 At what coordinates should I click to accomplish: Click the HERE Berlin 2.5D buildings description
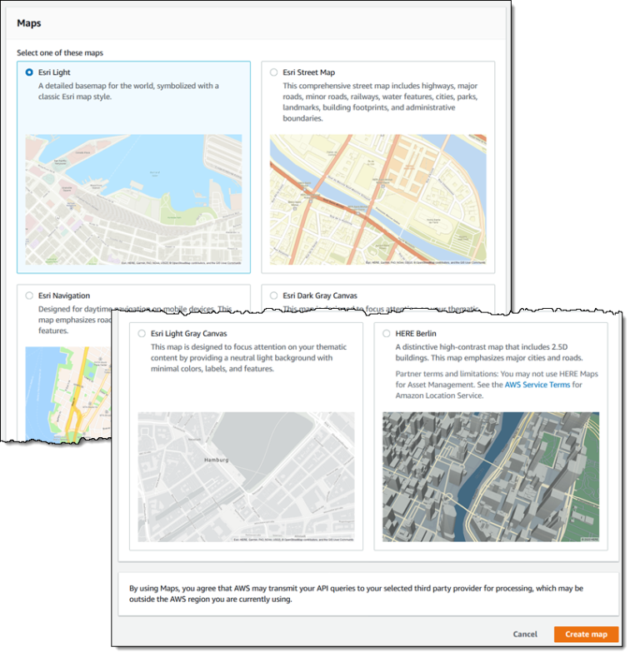coord(489,352)
